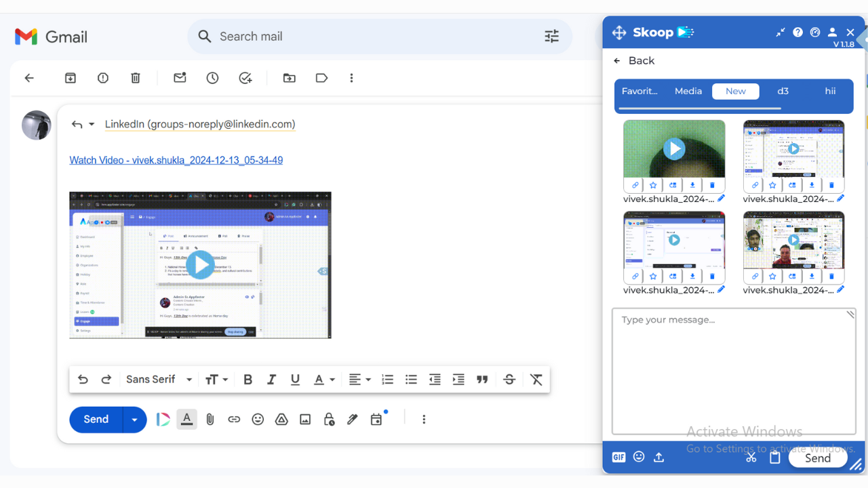Archive the open email

71,78
